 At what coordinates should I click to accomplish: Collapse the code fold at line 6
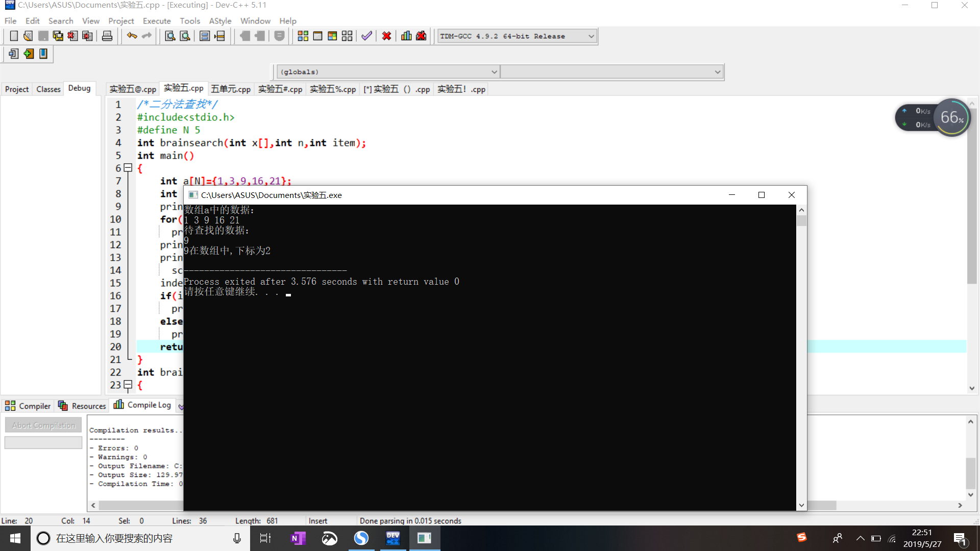[128, 168]
